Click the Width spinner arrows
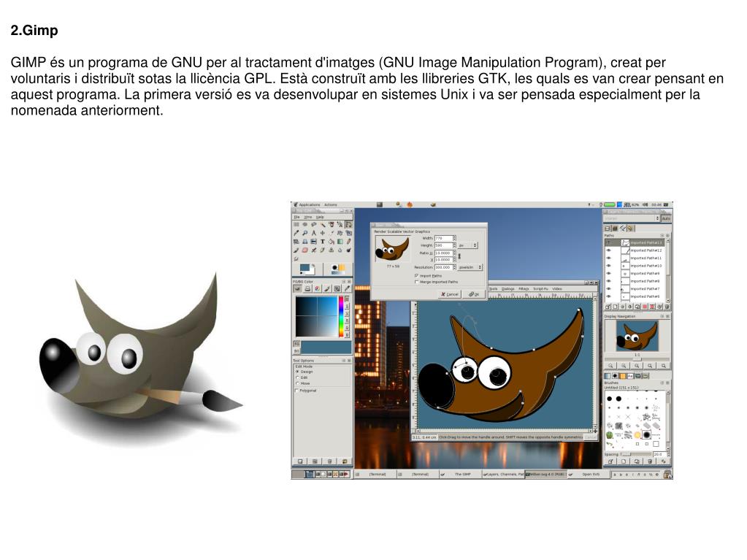 (454, 238)
